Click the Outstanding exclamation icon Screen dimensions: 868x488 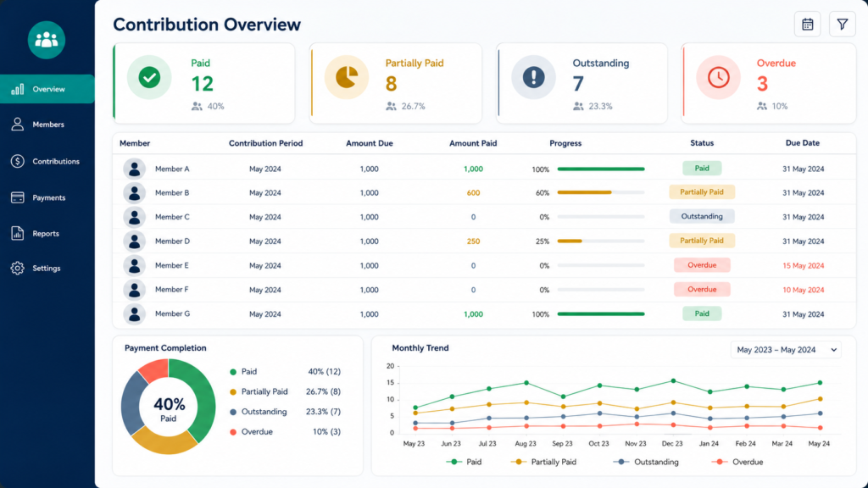pyautogui.click(x=534, y=77)
